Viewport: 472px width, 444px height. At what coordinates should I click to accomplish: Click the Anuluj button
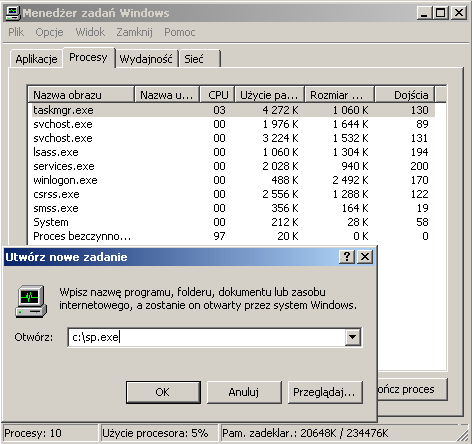click(x=244, y=392)
